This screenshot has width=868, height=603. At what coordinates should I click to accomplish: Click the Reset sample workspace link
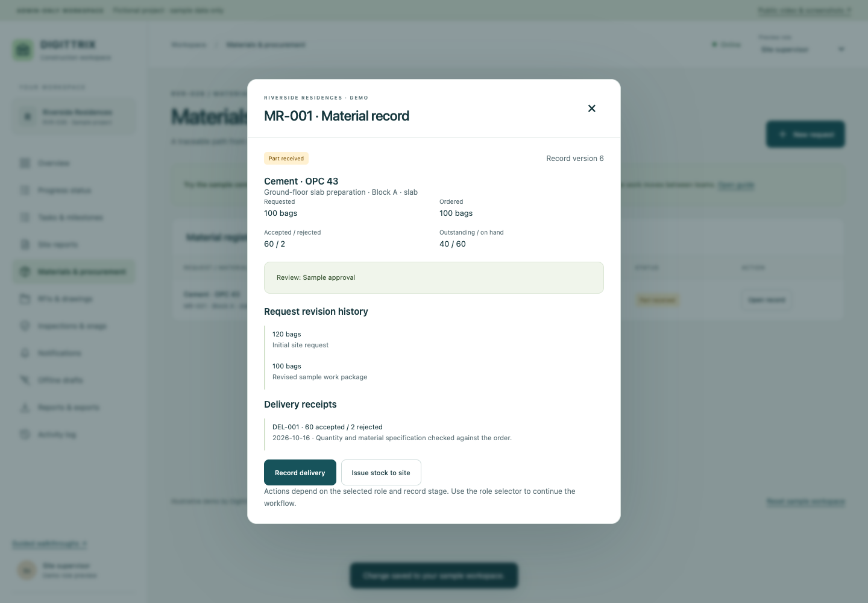click(805, 502)
